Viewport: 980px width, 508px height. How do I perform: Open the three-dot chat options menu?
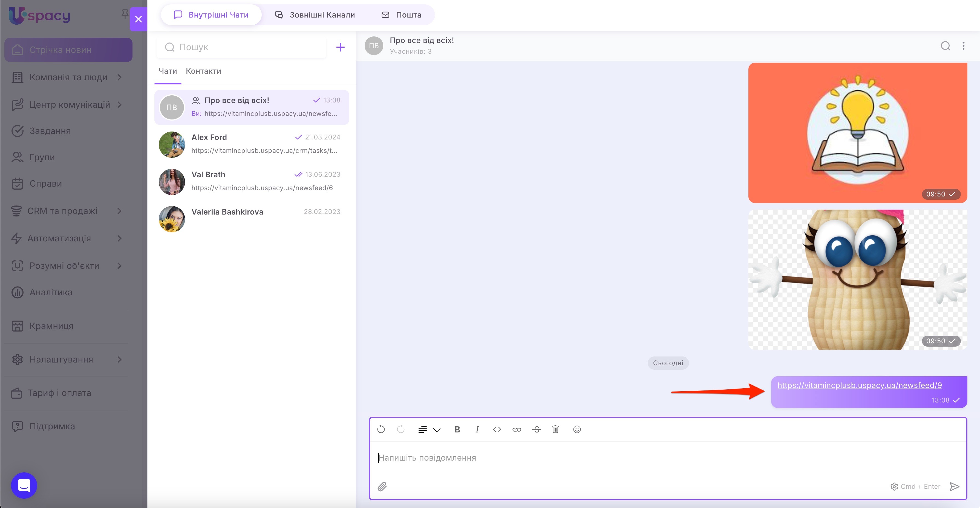click(x=963, y=46)
